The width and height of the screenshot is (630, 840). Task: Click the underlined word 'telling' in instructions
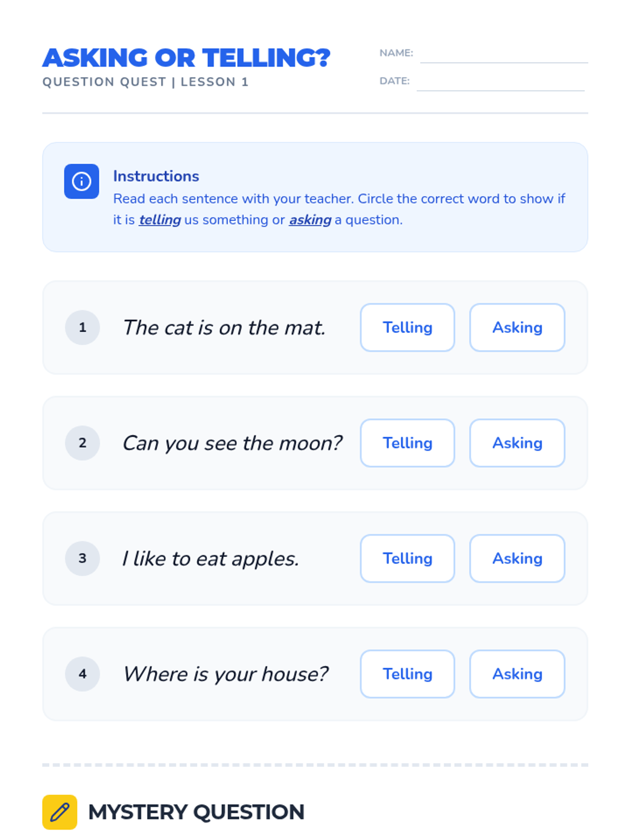tap(160, 220)
